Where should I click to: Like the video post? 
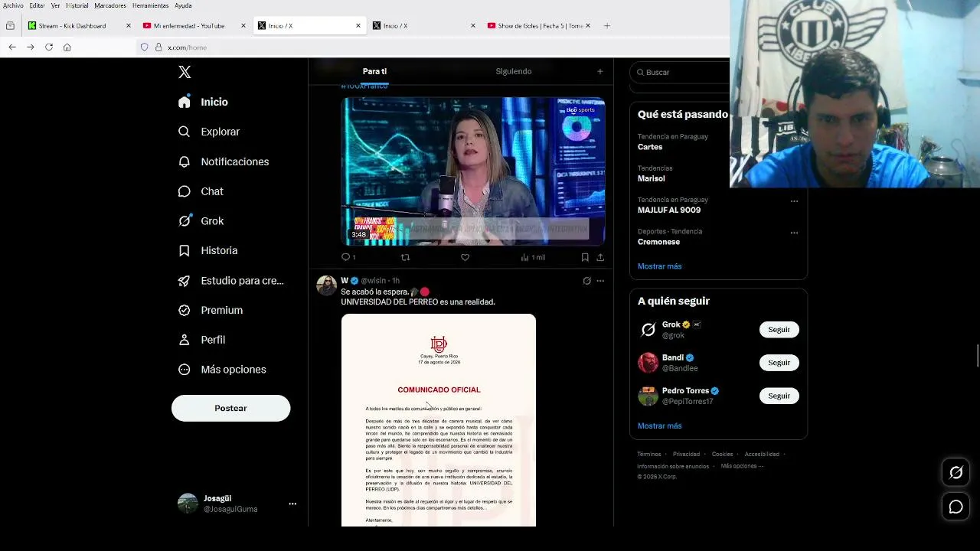(x=465, y=257)
